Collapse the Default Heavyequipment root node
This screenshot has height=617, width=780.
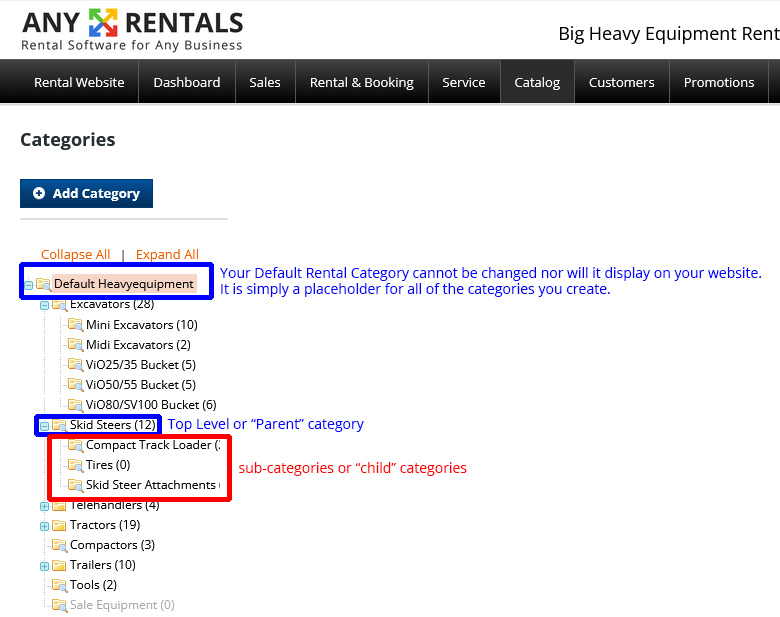click(28, 285)
